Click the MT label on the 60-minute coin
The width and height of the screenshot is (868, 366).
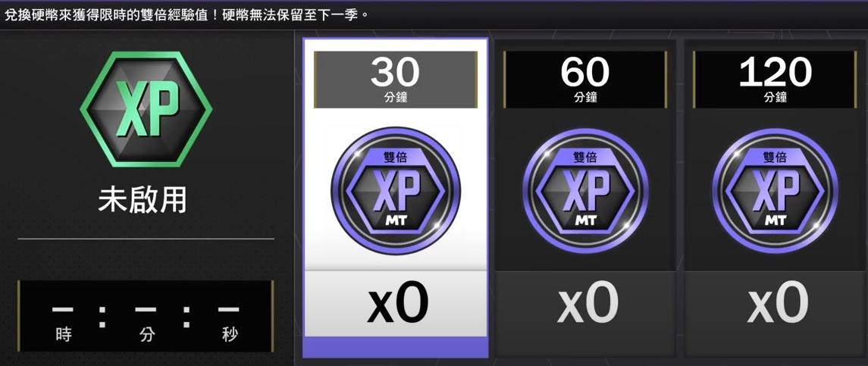coord(585,221)
